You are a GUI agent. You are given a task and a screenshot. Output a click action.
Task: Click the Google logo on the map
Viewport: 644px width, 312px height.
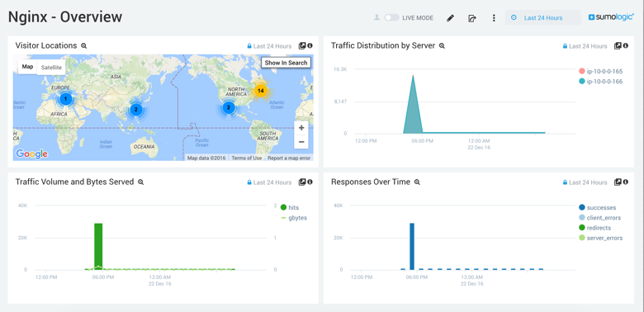click(x=31, y=154)
